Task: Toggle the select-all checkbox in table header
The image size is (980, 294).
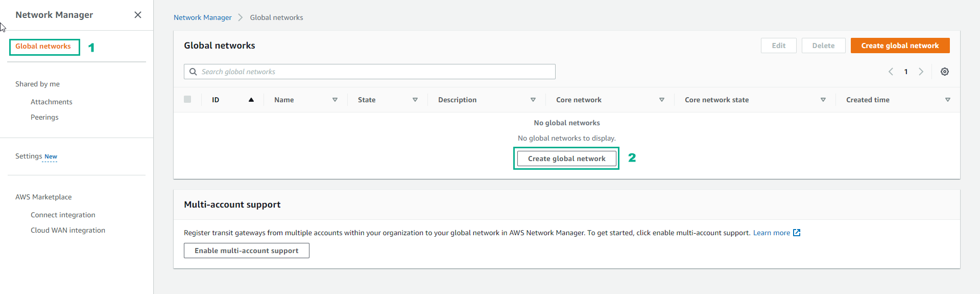Action: click(x=187, y=99)
